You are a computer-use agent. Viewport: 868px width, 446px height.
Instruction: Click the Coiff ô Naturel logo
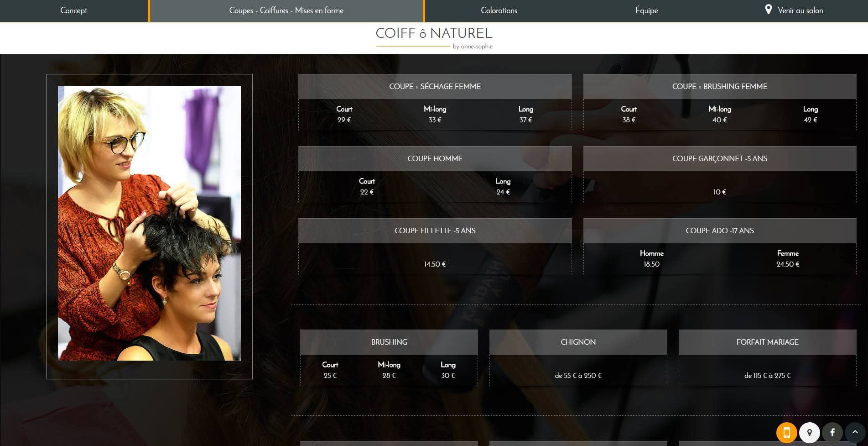click(x=434, y=37)
